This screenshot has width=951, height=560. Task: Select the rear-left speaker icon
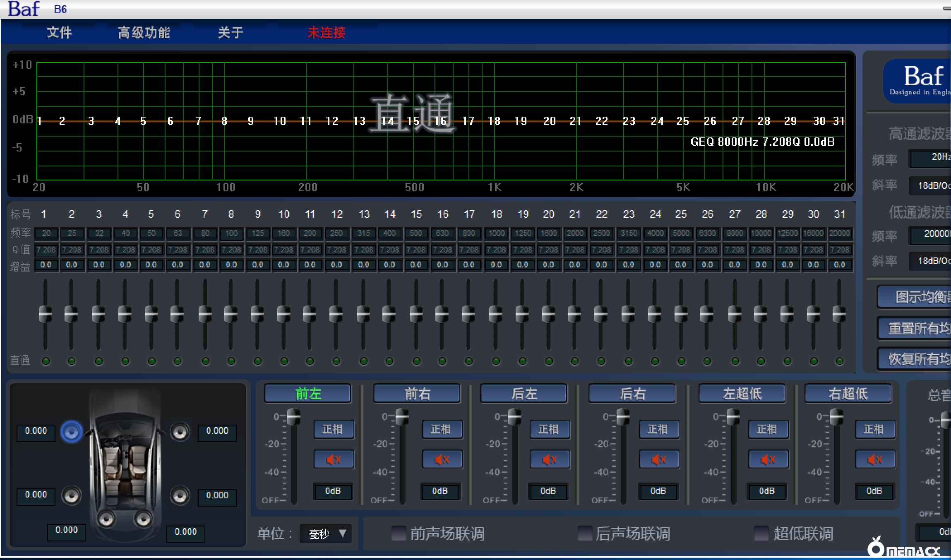click(x=71, y=495)
